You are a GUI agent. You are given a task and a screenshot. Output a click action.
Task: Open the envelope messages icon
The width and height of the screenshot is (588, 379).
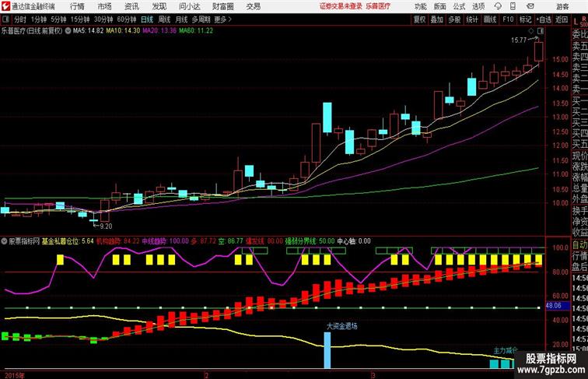click(530, 6)
